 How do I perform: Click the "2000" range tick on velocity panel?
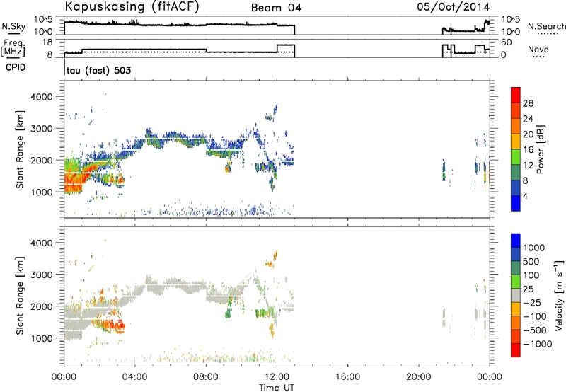[x=41, y=306]
